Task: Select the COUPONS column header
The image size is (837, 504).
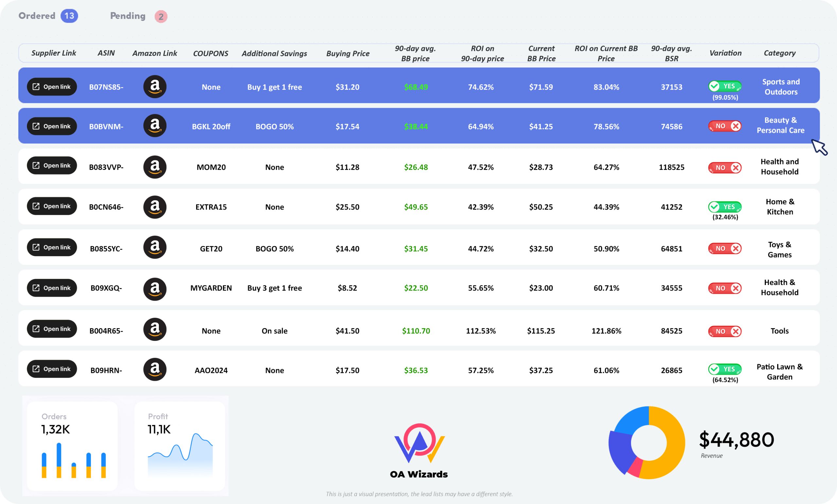Action: pyautogui.click(x=211, y=53)
